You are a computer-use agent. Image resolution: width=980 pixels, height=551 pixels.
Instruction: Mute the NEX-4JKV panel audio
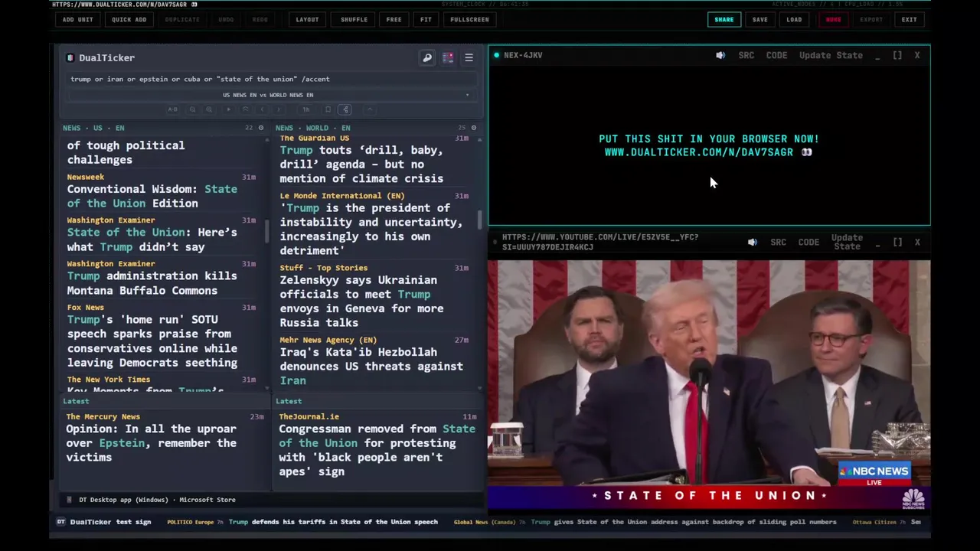(x=720, y=55)
